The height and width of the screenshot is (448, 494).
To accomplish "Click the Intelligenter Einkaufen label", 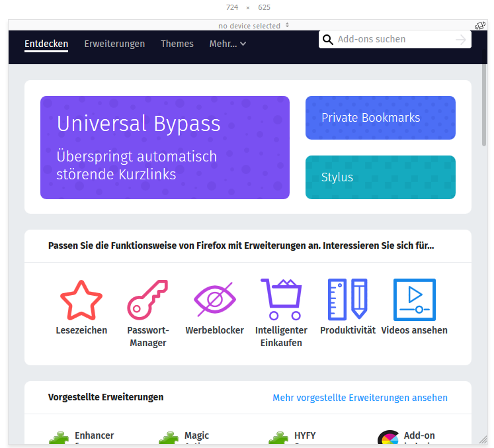I will [x=281, y=336].
